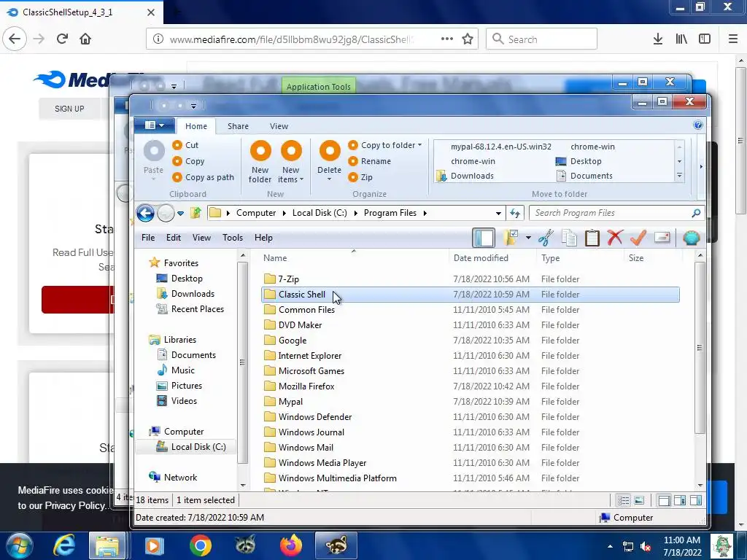Select the 7-Zip folder
The height and width of the screenshot is (560, 747).
point(289,279)
